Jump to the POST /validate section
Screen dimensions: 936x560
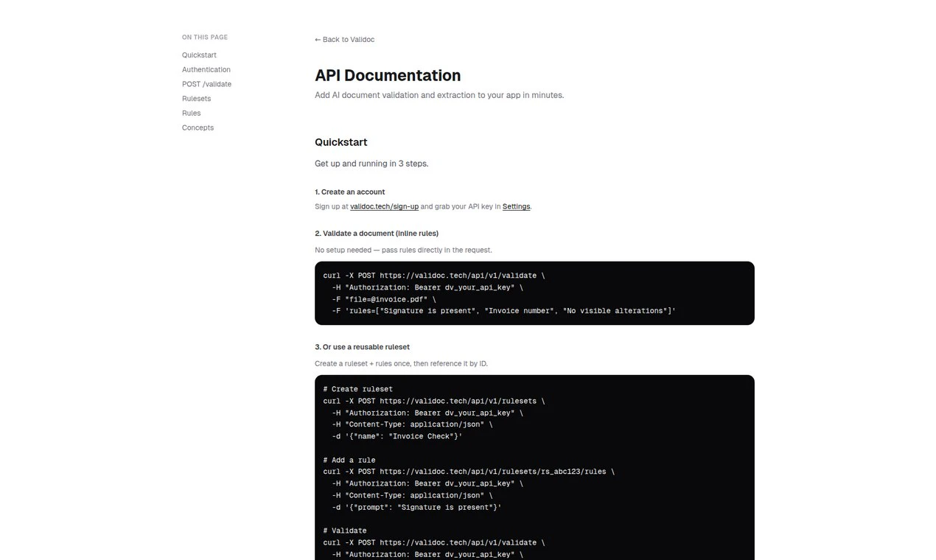(x=206, y=83)
